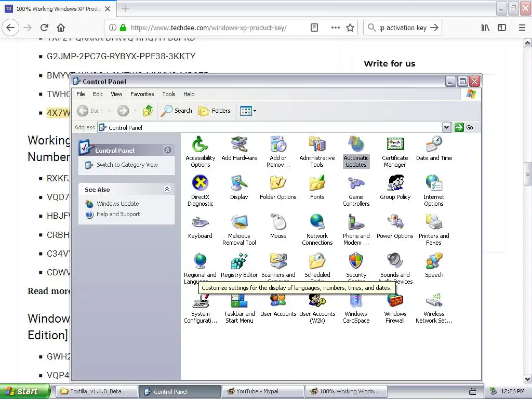Open the Favorites menu

(x=142, y=94)
